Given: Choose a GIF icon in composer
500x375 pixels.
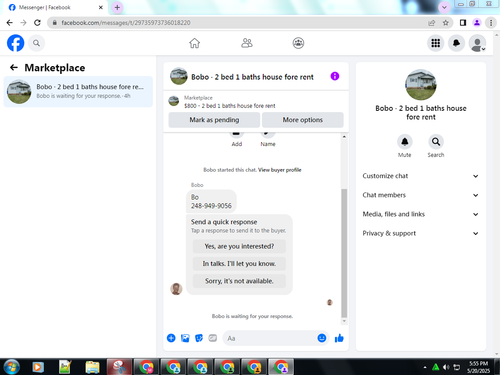Looking at the screenshot, I should coord(213,338).
